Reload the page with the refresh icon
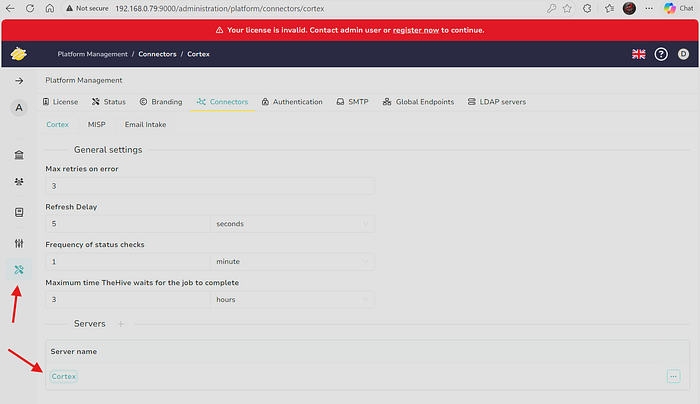 [30, 8]
